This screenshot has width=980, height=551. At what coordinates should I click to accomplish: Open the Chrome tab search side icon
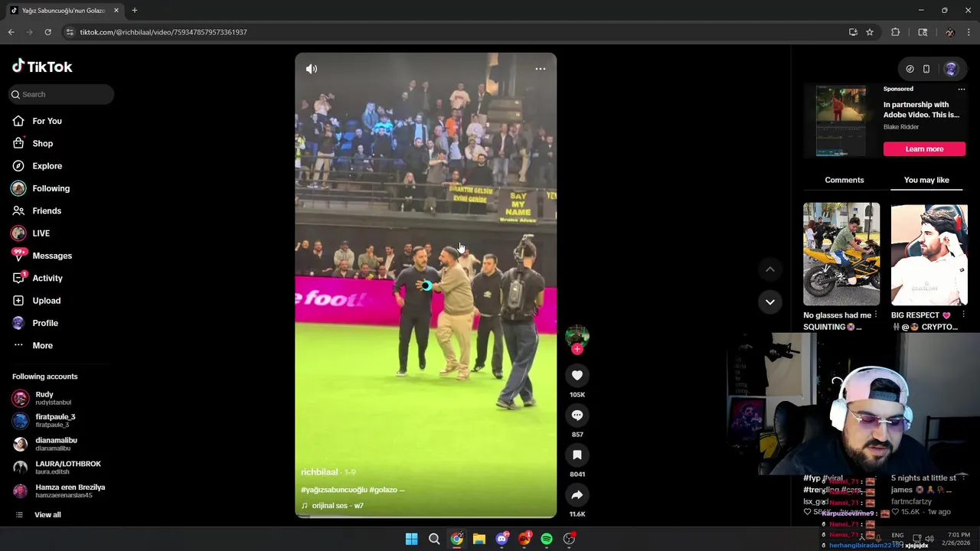coord(923,32)
